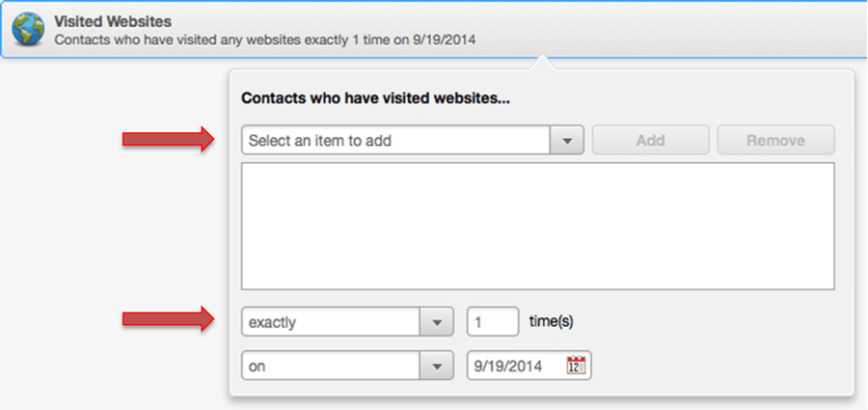
Task: Expand the 'Select an item to add' arrow
Action: click(566, 141)
